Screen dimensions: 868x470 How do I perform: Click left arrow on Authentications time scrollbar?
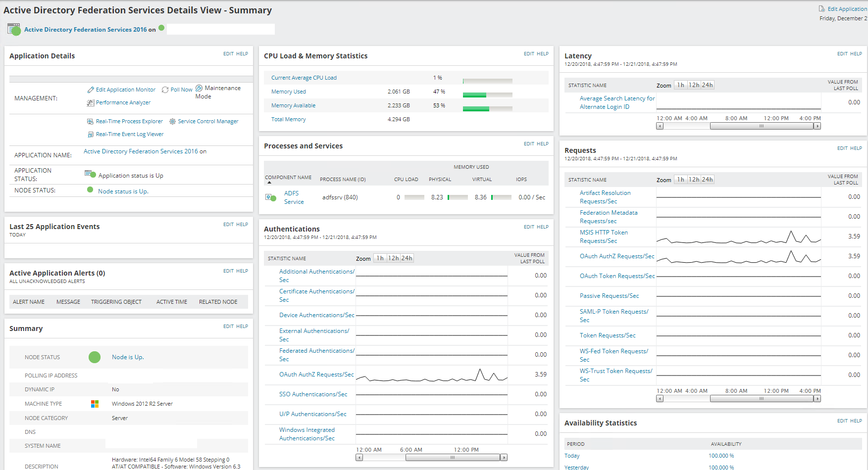pyautogui.click(x=359, y=458)
